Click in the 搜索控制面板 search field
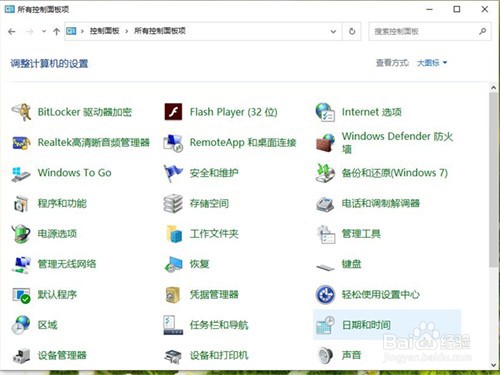 coord(430,31)
